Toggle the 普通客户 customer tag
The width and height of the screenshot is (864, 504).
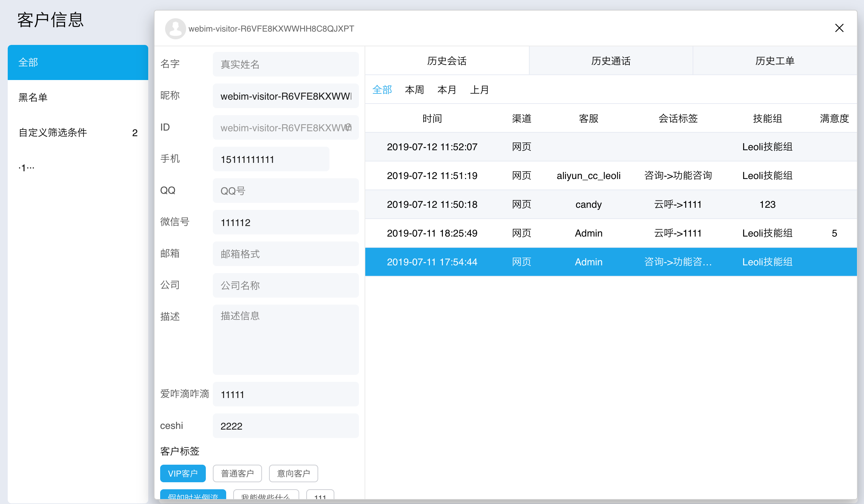[237, 473]
